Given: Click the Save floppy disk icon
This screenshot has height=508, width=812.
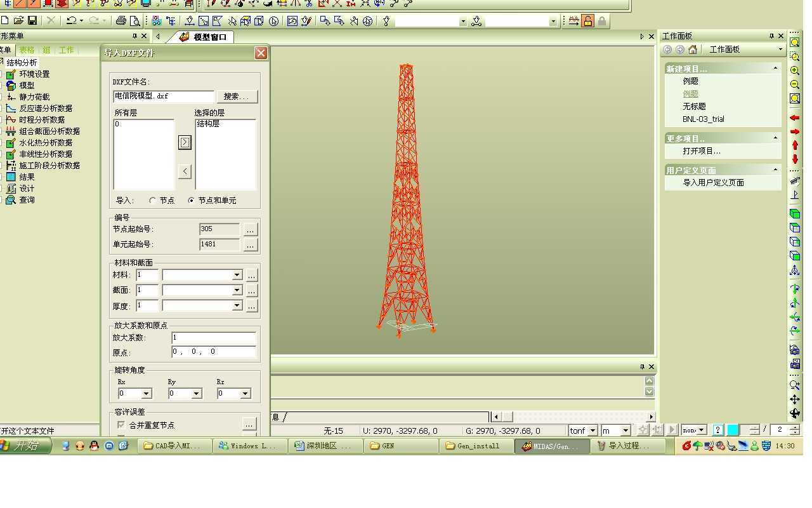Looking at the screenshot, I should tap(32, 21).
